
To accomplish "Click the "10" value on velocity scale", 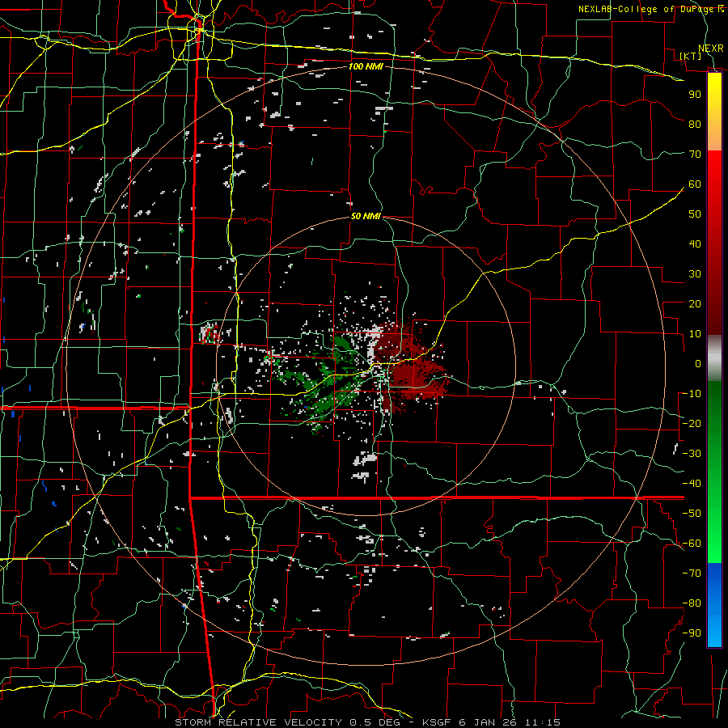I will click(x=695, y=334).
